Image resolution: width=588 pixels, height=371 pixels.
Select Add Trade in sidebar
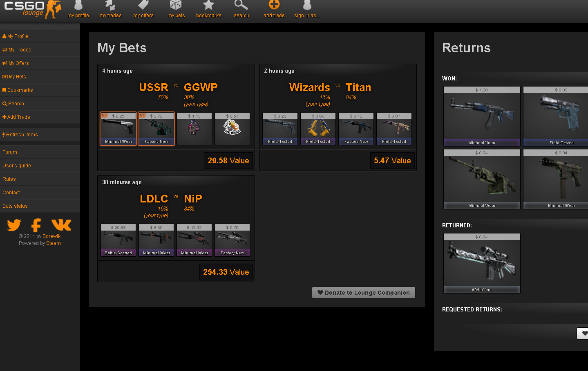point(40,117)
